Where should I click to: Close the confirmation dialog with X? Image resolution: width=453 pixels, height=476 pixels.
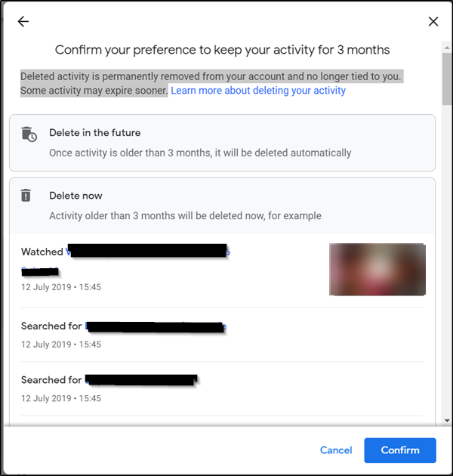pos(433,22)
